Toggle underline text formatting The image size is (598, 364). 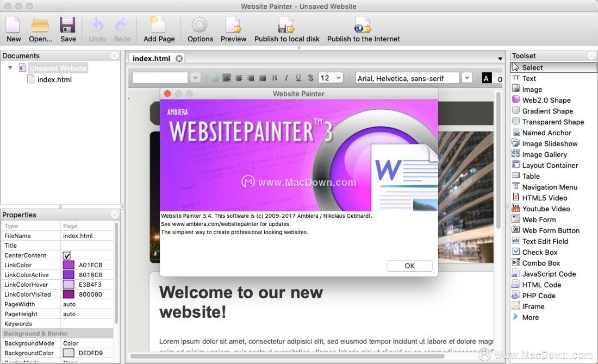(298, 78)
